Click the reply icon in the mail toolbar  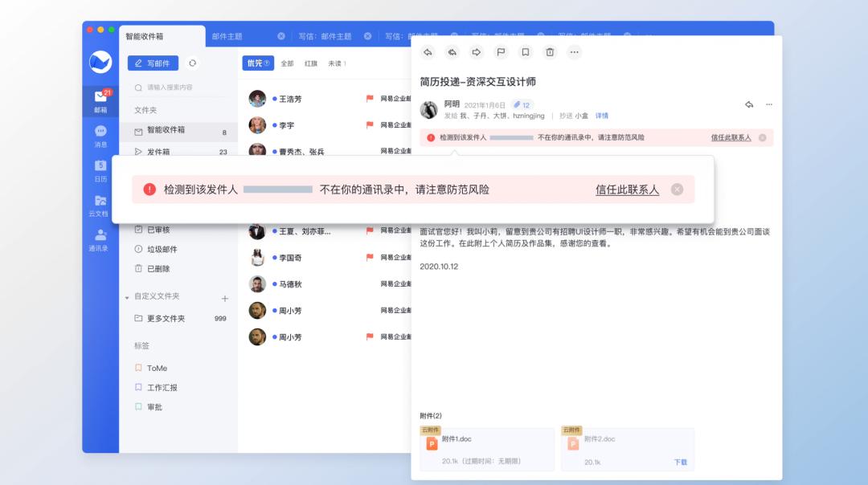(428, 52)
